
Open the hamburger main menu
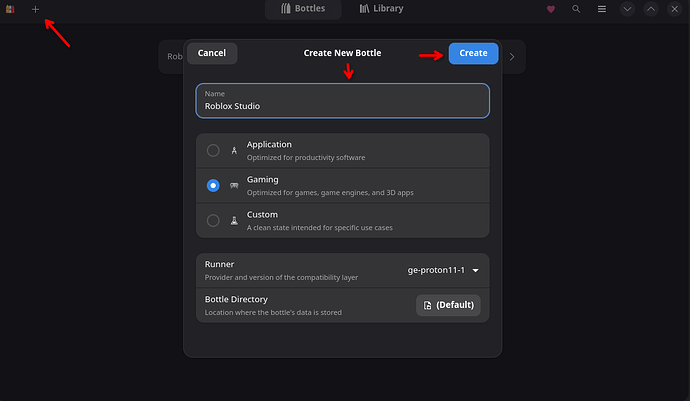pyautogui.click(x=602, y=9)
